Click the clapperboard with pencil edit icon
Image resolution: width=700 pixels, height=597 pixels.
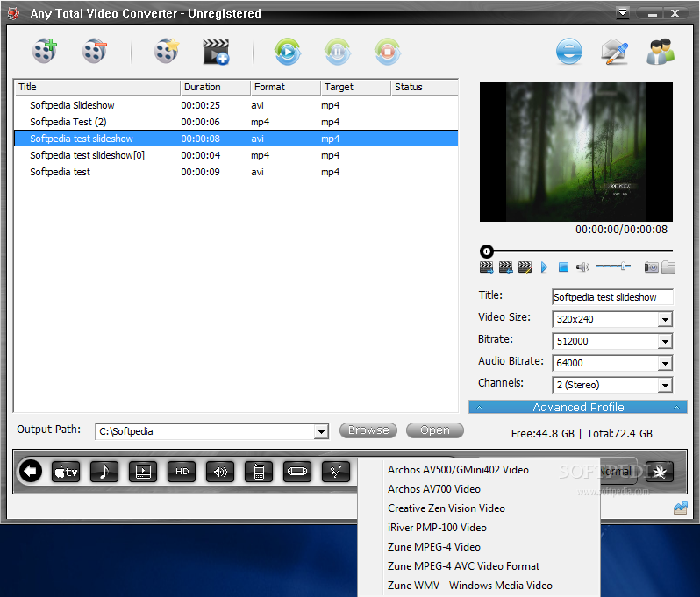pos(525,267)
